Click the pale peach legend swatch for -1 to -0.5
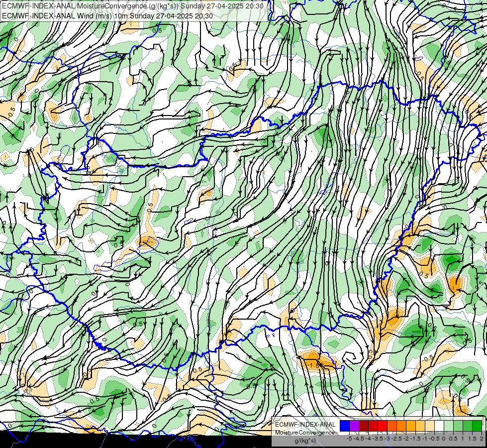Screen dimensions: 487x448 (430, 426)
